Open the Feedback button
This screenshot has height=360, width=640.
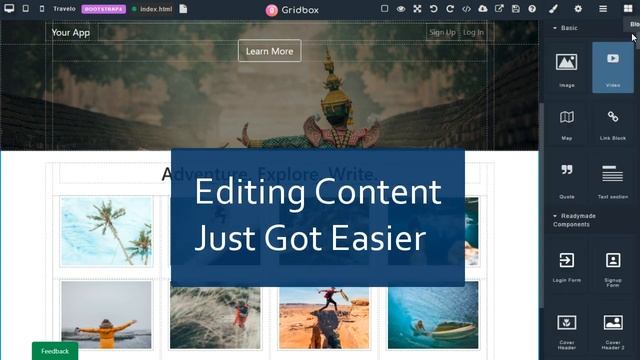pyautogui.click(x=55, y=351)
